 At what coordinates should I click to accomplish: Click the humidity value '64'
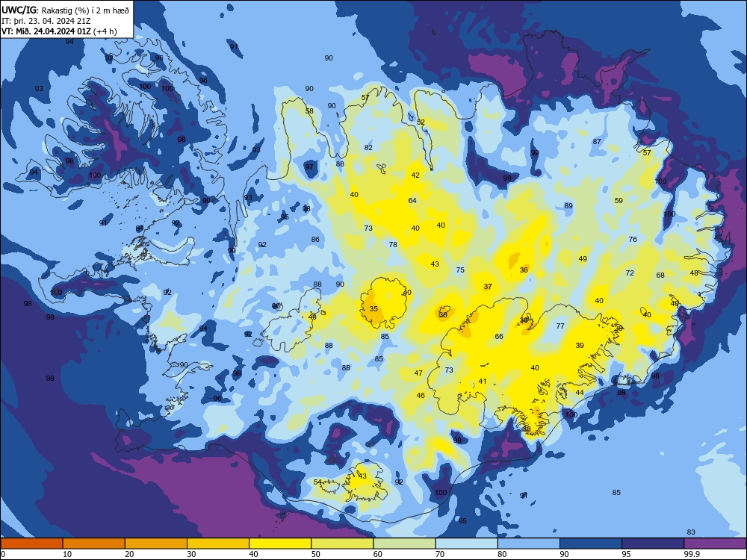(x=412, y=200)
